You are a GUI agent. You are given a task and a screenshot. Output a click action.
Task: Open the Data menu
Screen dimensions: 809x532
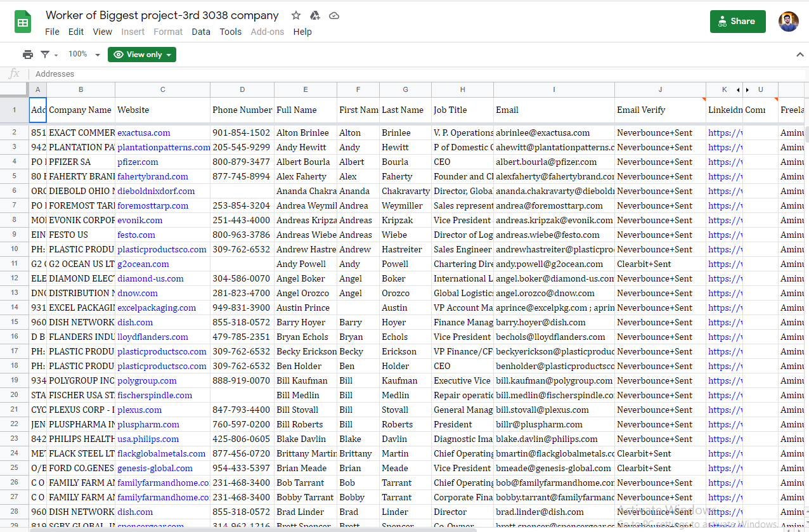201,32
